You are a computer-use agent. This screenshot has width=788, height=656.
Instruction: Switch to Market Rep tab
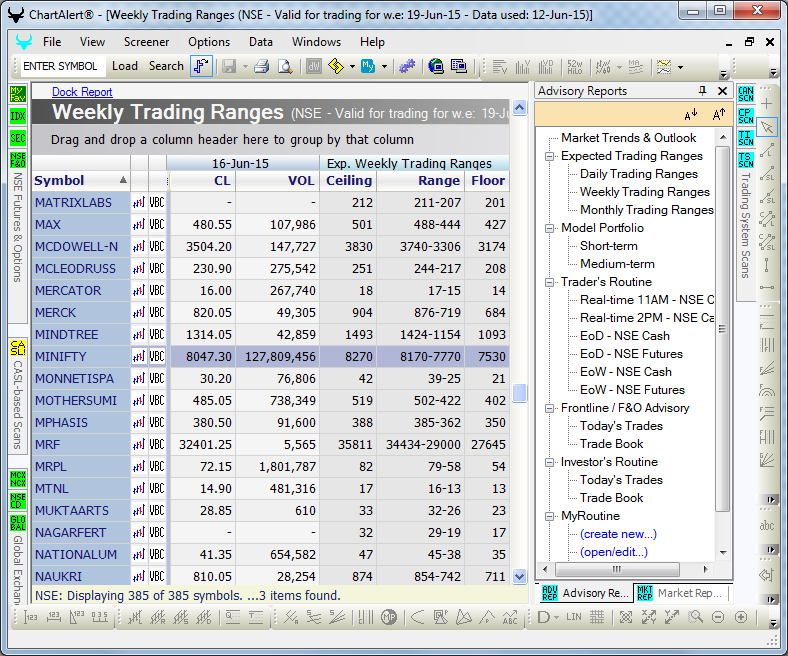point(680,593)
